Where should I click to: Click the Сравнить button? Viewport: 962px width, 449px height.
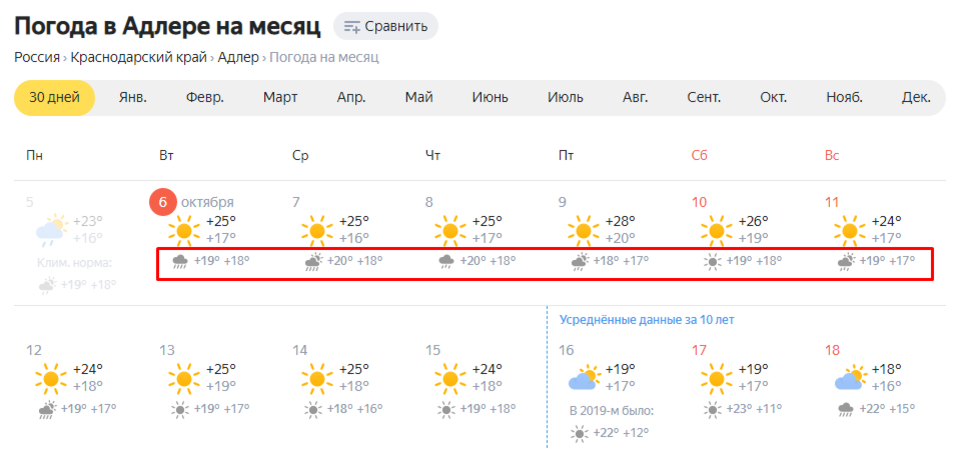click(x=385, y=26)
